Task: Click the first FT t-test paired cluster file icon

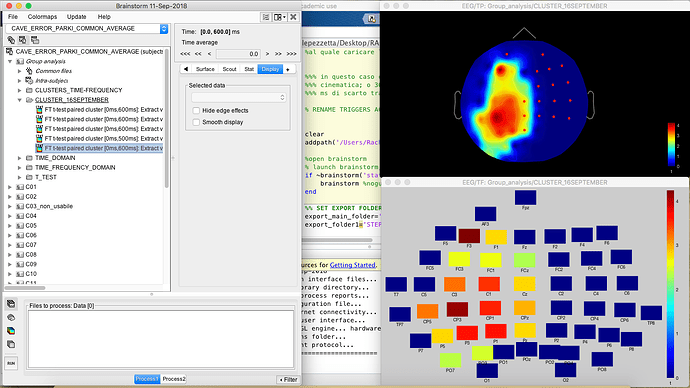Action: (39, 110)
